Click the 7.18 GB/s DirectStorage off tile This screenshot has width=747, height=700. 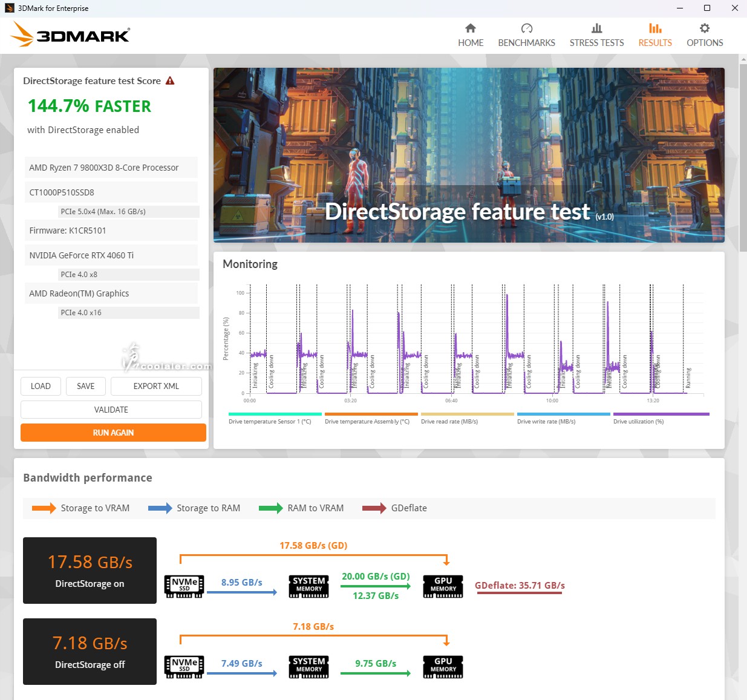(x=90, y=652)
